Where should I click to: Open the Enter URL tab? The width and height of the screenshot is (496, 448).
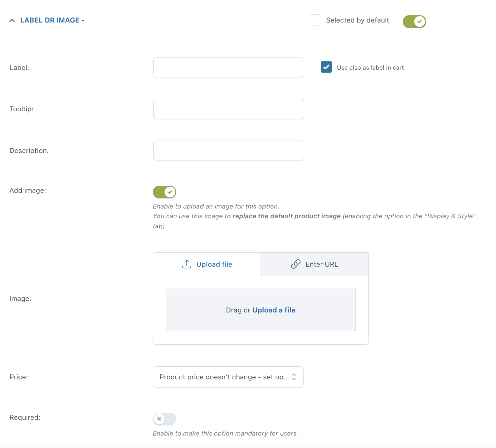click(x=314, y=264)
